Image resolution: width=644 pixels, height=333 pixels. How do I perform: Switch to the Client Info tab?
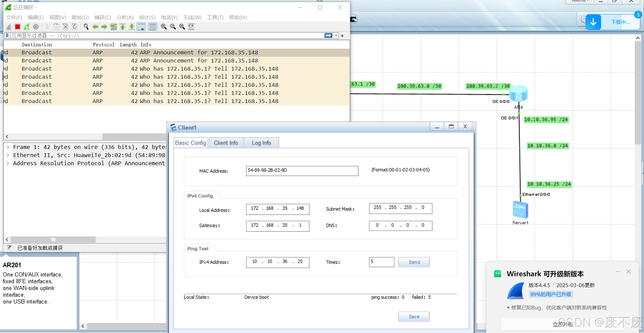coord(226,143)
